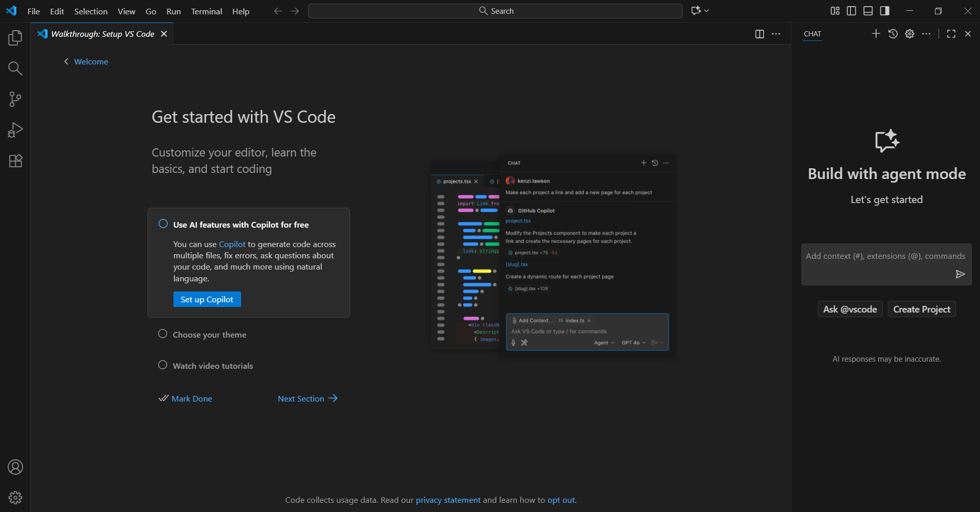
Task: Go back with the title bar arrow
Action: (x=278, y=11)
